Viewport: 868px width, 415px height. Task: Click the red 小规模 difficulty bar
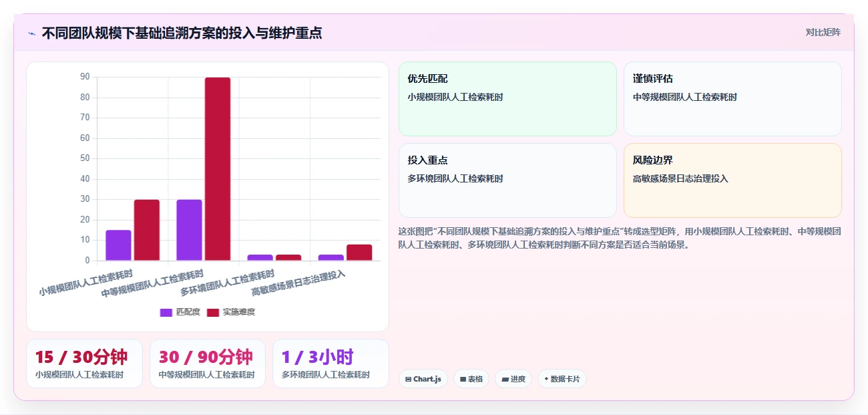pos(147,230)
